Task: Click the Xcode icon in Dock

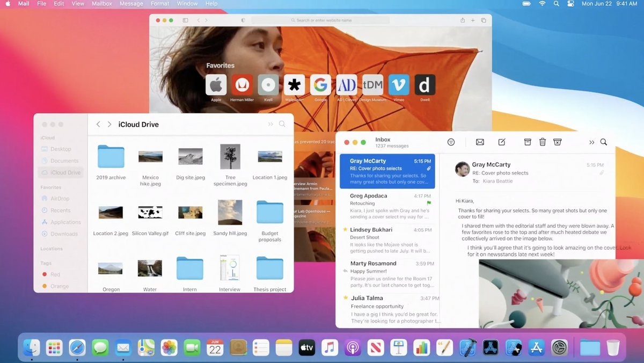Action: tap(467, 348)
